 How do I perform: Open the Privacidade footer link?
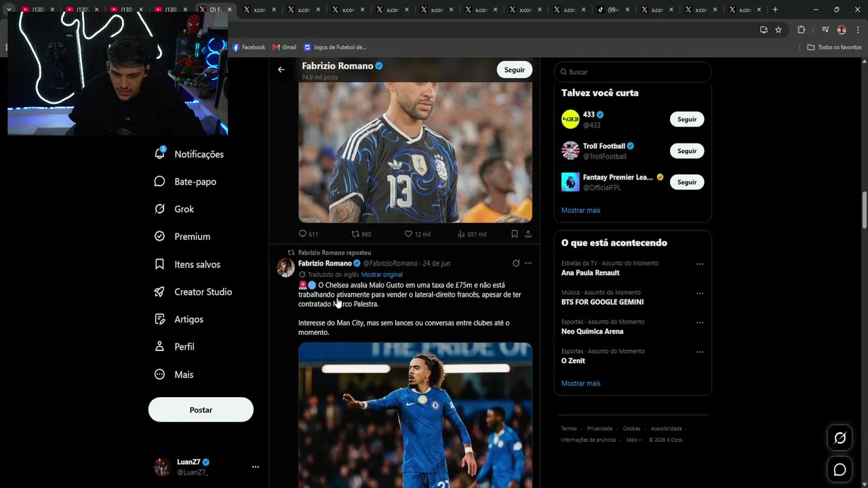click(x=599, y=428)
